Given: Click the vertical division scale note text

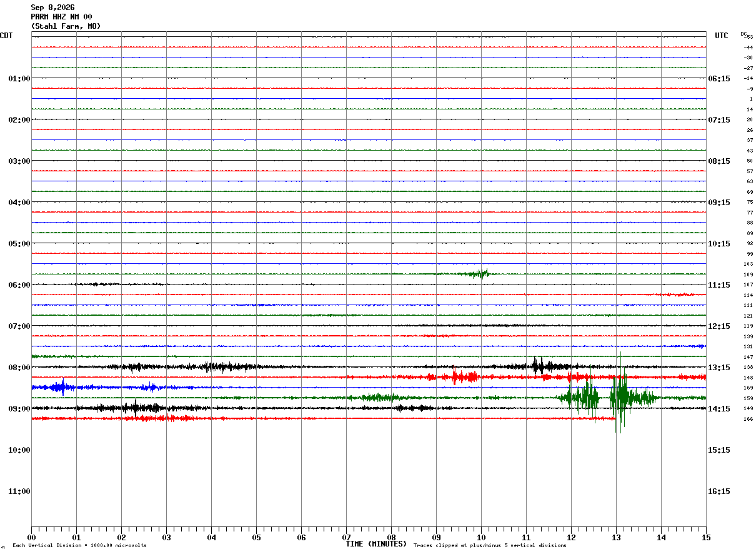Looking at the screenshot, I should click(79, 545).
